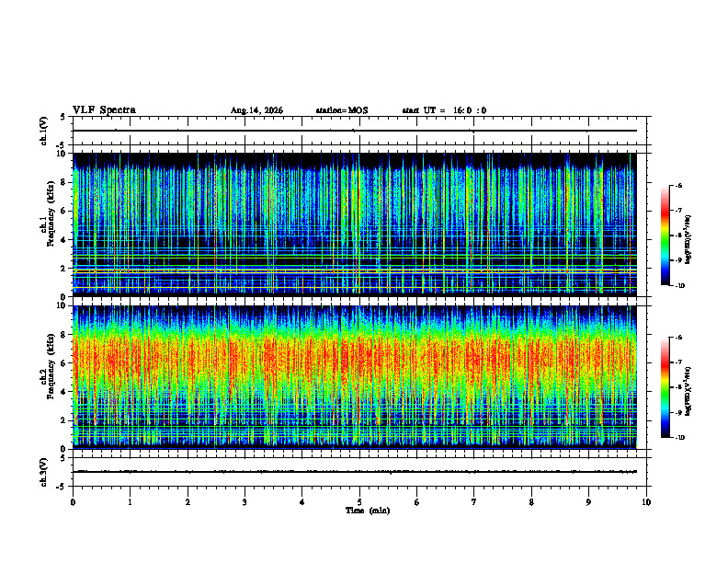Select the ch.1(V) waveform panel label

pyautogui.click(x=43, y=131)
